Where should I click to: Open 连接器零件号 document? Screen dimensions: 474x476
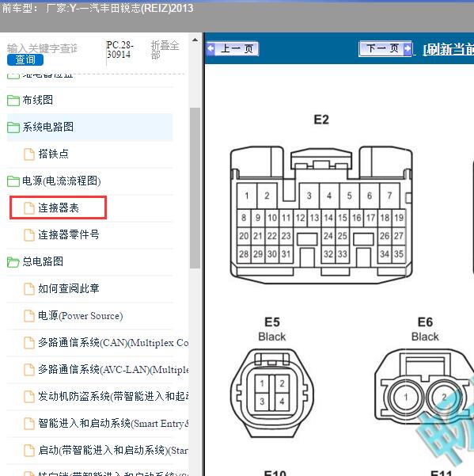pyautogui.click(x=69, y=234)
